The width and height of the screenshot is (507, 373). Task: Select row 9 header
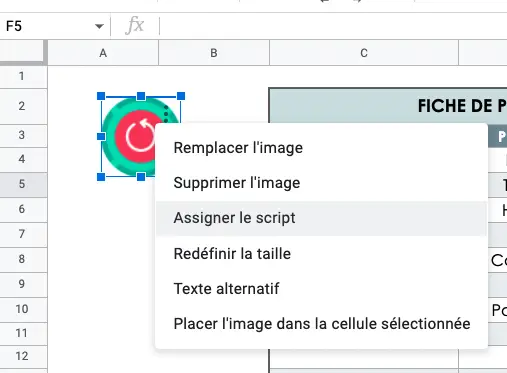(23, 284)
